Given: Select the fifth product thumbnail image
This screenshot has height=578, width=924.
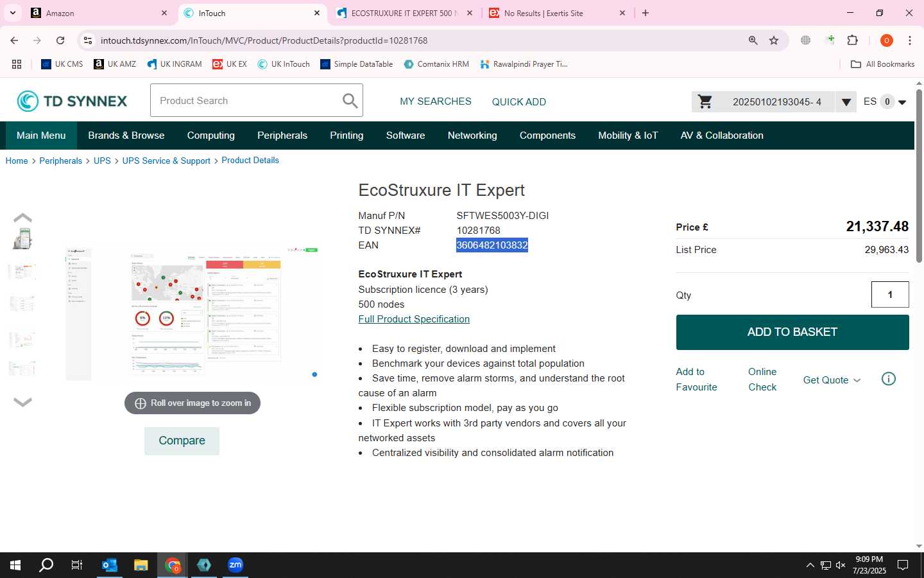Looking at the screenshot, I should pos(22,369).
